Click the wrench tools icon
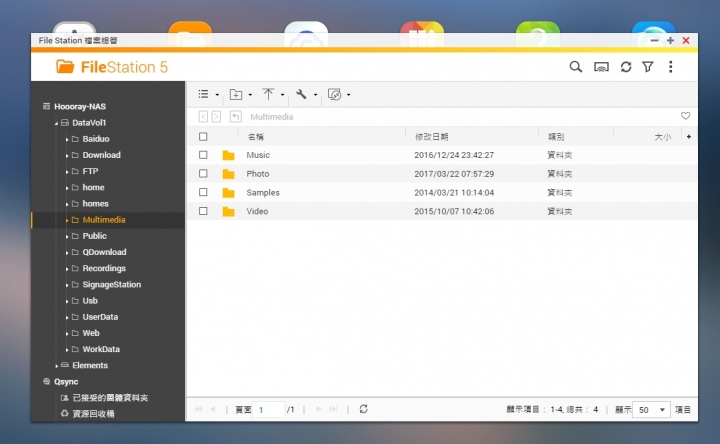Screen dimensions: 720x444 point(301,94)
